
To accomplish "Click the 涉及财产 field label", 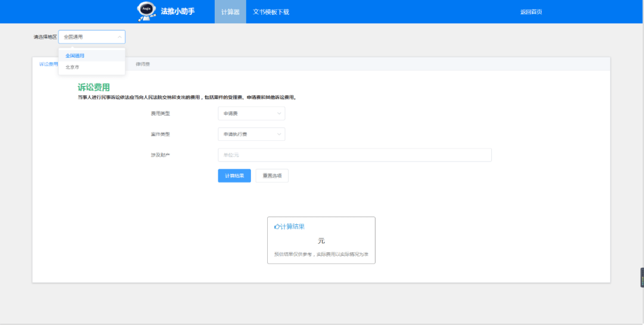I will click(160, 155).
